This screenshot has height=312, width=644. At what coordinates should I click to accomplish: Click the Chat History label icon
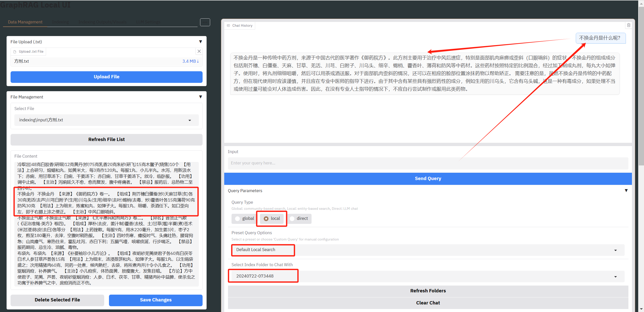pos(229,26)
